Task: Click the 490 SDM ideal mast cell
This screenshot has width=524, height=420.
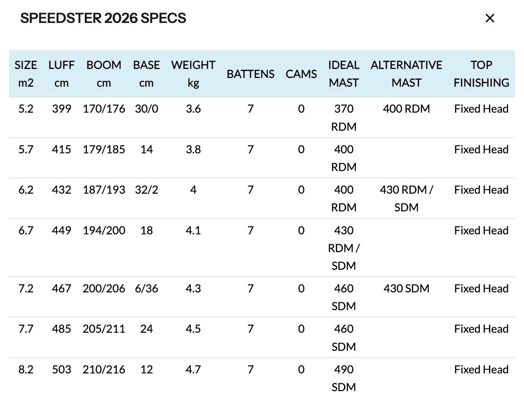Action: [x=344, y=378]
